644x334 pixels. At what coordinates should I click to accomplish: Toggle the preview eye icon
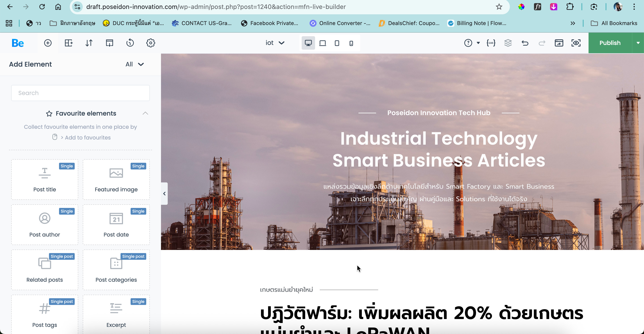[576, 43]
